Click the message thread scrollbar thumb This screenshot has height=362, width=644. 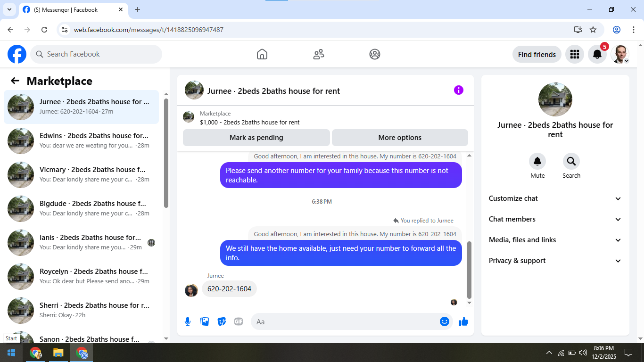click(469, 270)
